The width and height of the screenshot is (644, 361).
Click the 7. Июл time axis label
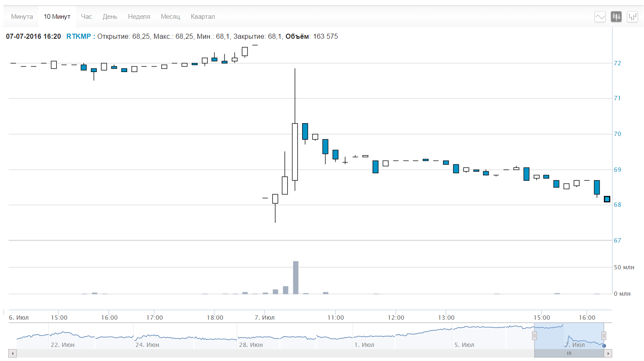click(265, 318)
